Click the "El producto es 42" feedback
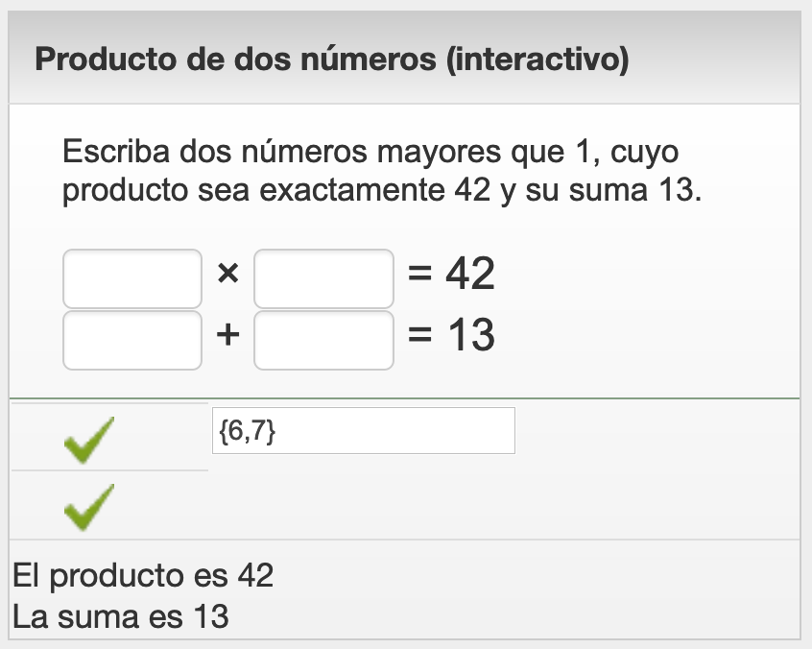 click(x=143, y=576)
